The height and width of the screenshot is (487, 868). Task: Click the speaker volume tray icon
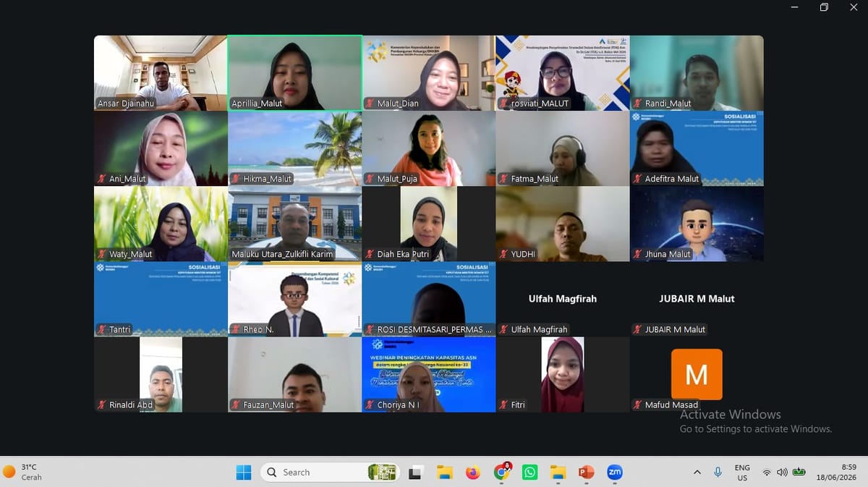[x=782, y=473]
